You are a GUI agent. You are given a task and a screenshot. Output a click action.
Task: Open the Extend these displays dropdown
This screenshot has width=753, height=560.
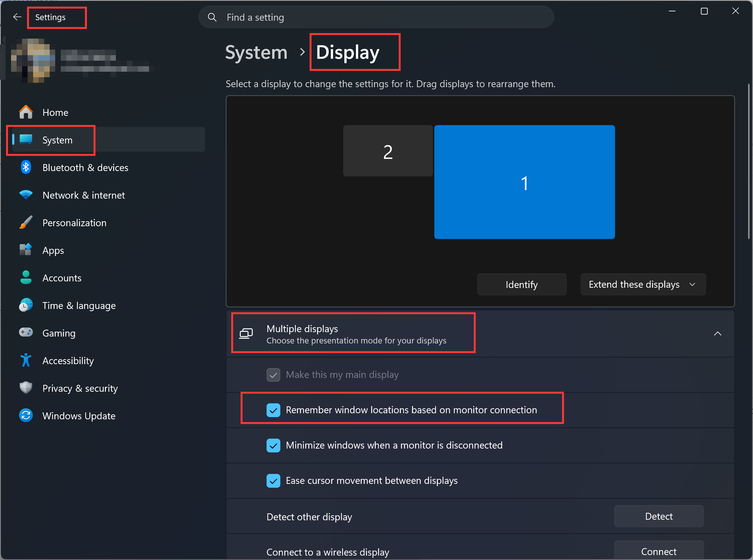pos(643,284)
